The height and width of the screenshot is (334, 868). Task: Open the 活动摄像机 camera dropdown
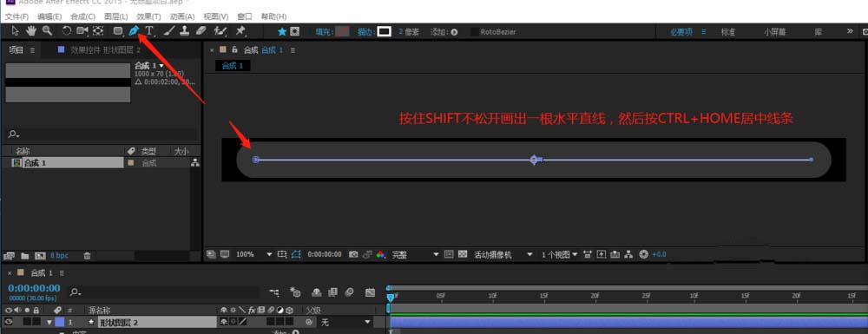503,254
